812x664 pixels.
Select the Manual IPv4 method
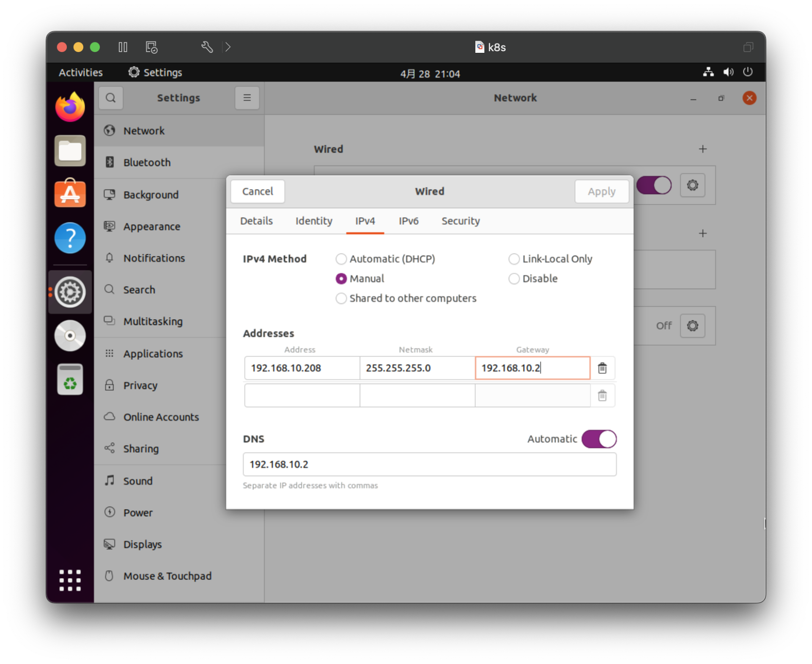(341, 278)
